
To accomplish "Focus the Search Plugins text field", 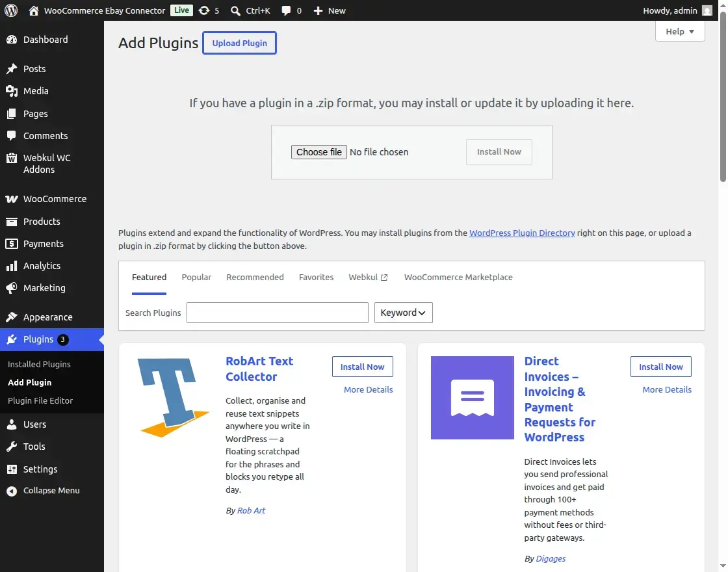I will (x=277, y=313).
